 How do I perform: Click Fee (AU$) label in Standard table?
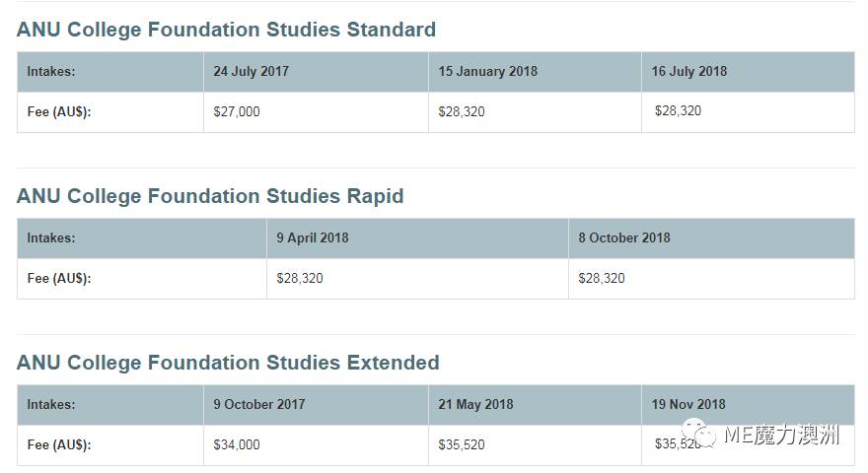[x=59, y=111]
